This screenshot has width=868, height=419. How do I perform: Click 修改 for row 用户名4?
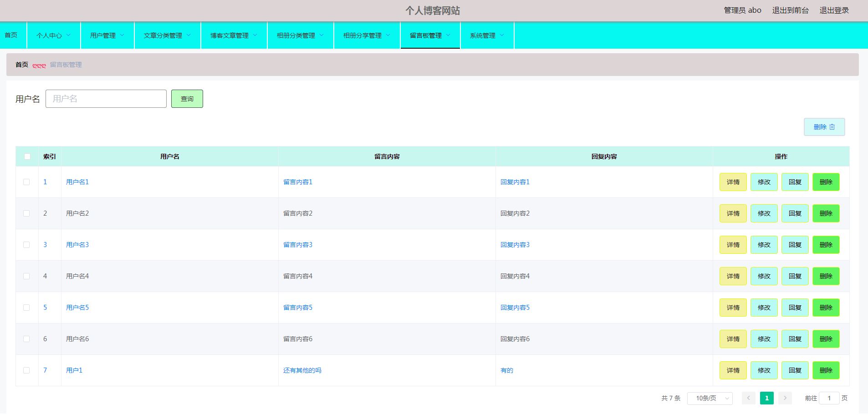764,276
